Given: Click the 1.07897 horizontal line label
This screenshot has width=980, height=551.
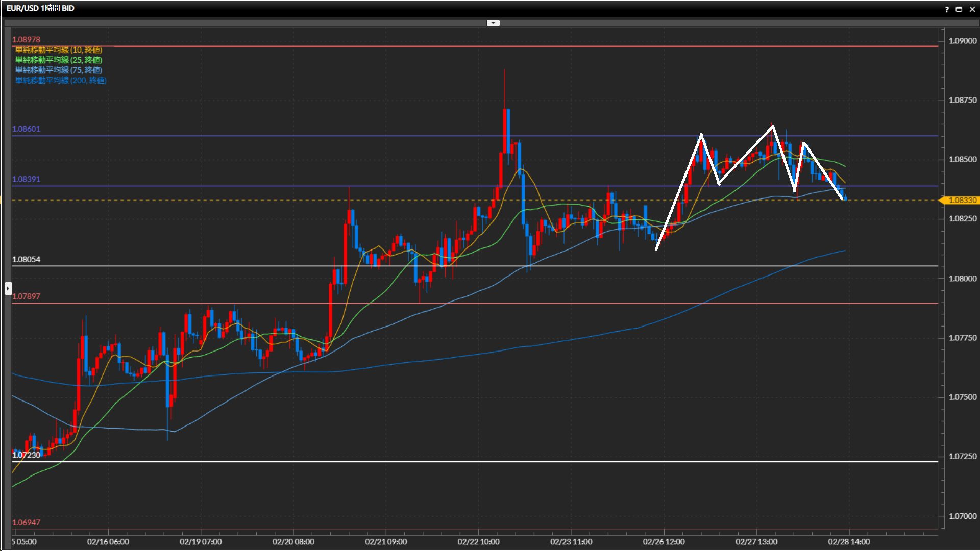Looking at the screenshot, I should tap(26, 296).
